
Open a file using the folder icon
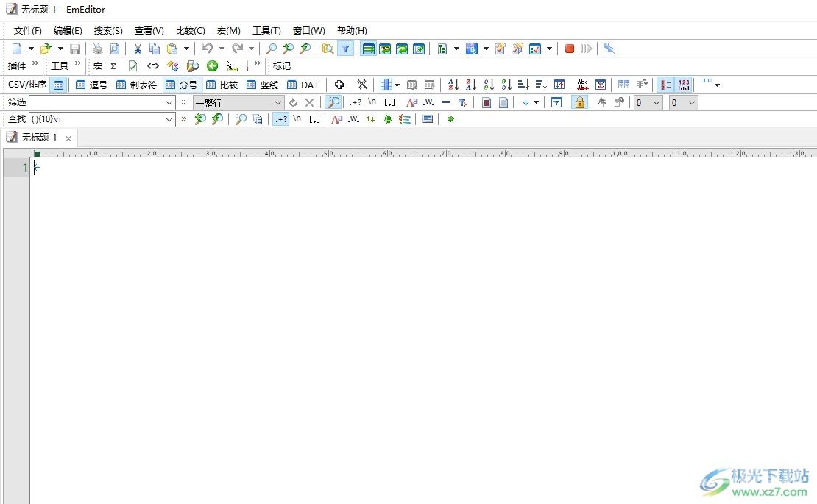pyautogui.click(x=46, y=49)
